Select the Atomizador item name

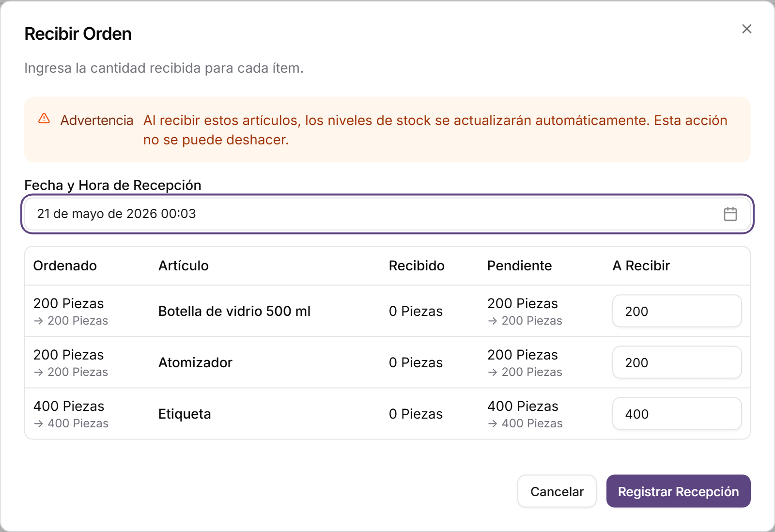195,362
